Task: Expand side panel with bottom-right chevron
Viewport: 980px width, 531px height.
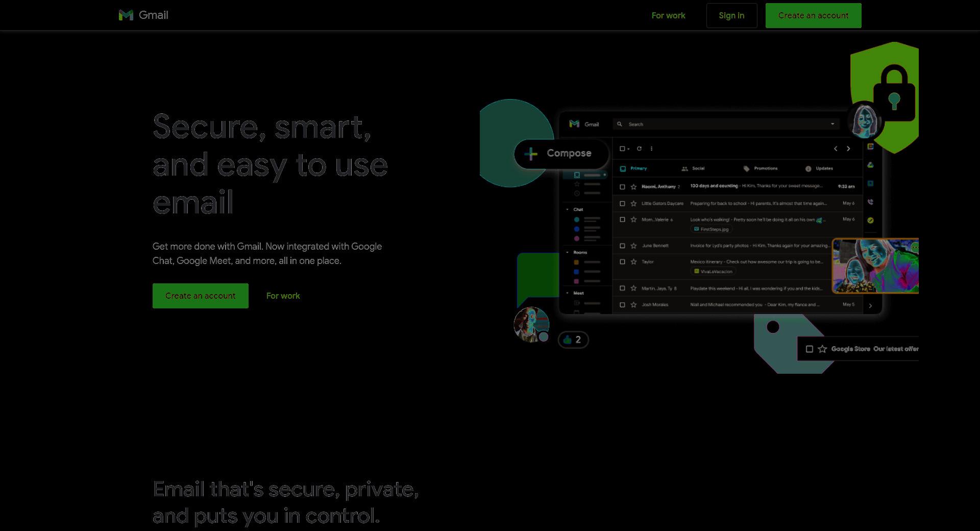Action: tap(870, 306)
